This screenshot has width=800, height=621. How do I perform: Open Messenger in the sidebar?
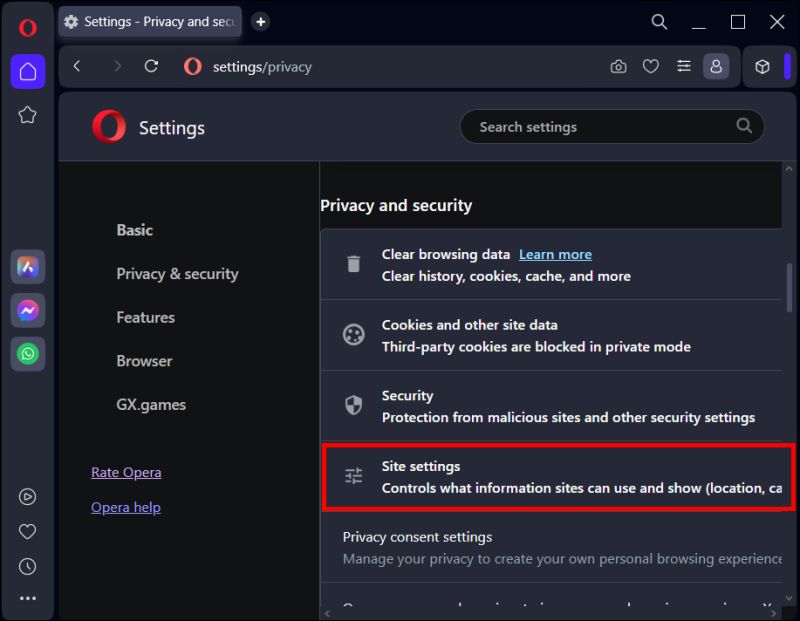click(x=28, y=310)
